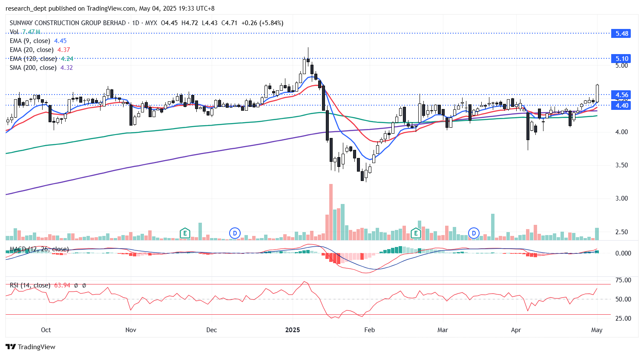644x356 pixels.
Task: Click the 3.50 price axis label
Action: pyautogui.click(x=621, y=165)
